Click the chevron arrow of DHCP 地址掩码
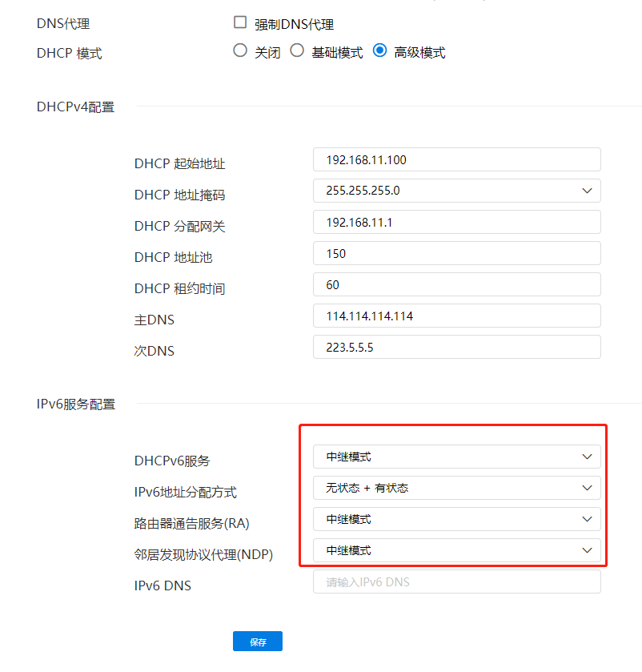 [587, 191]
